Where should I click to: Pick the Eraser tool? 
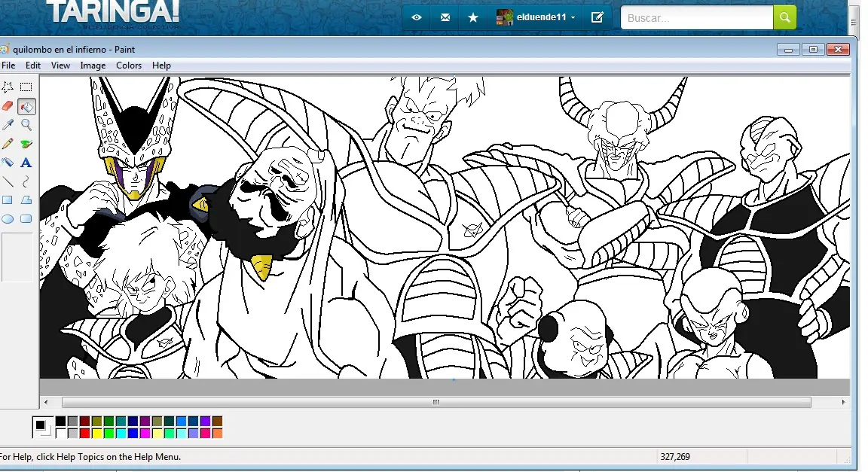tap(8, 105)
